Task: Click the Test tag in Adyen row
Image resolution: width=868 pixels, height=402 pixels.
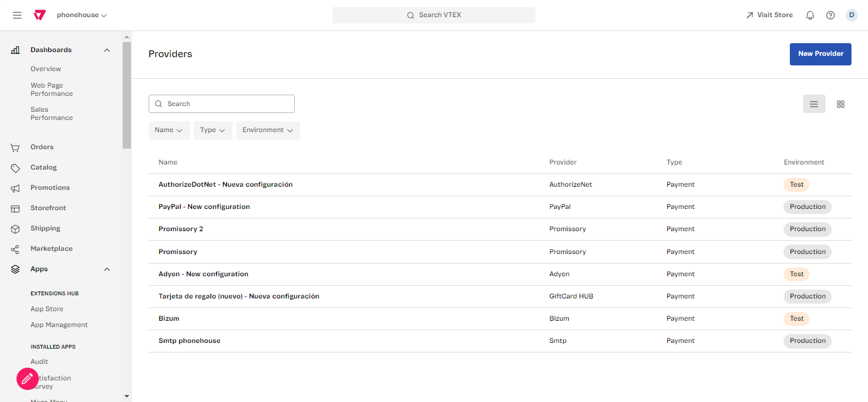Action: (x=796, y=274)
